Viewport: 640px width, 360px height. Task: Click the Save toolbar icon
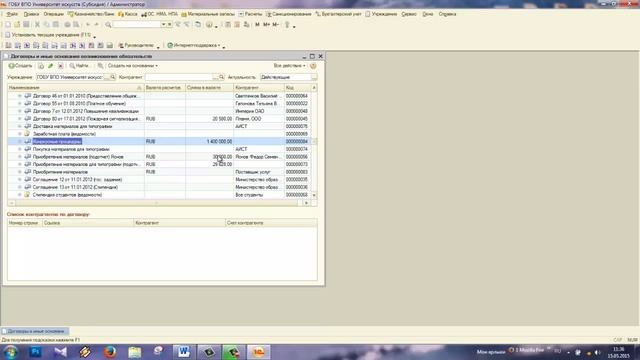(x=26, y=24)
